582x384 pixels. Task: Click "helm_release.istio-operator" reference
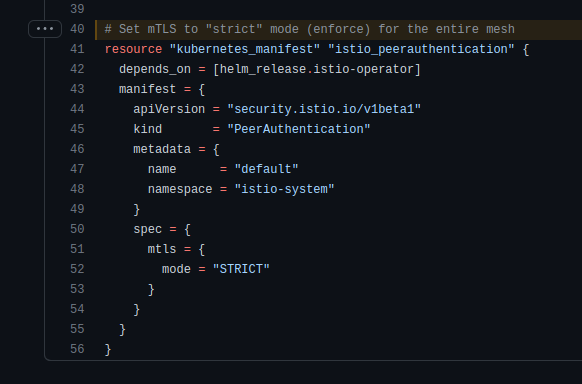click(x=317, y=69)
